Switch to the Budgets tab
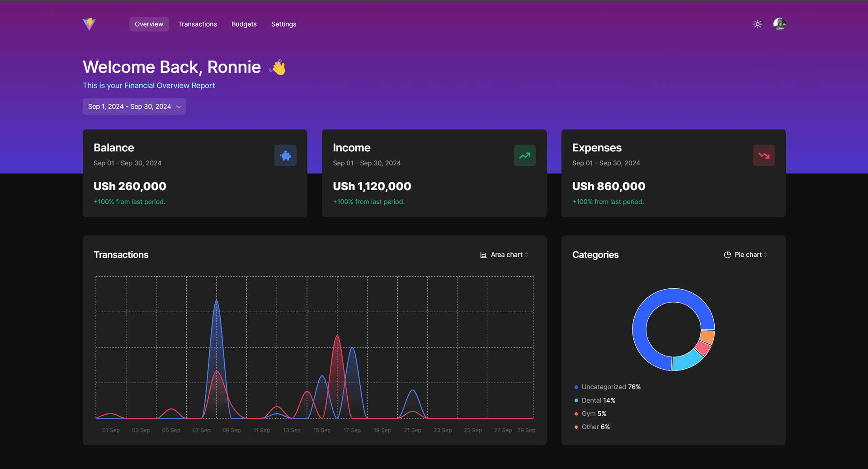Image resolution: width=868 pixels, height=469 pixels. pos(244,24)
